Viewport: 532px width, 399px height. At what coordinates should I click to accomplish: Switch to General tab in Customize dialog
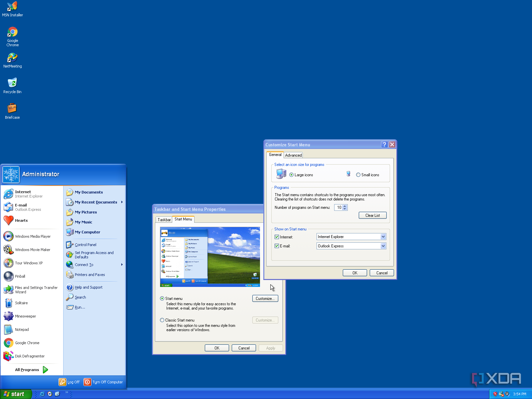[x=275, y=155]
